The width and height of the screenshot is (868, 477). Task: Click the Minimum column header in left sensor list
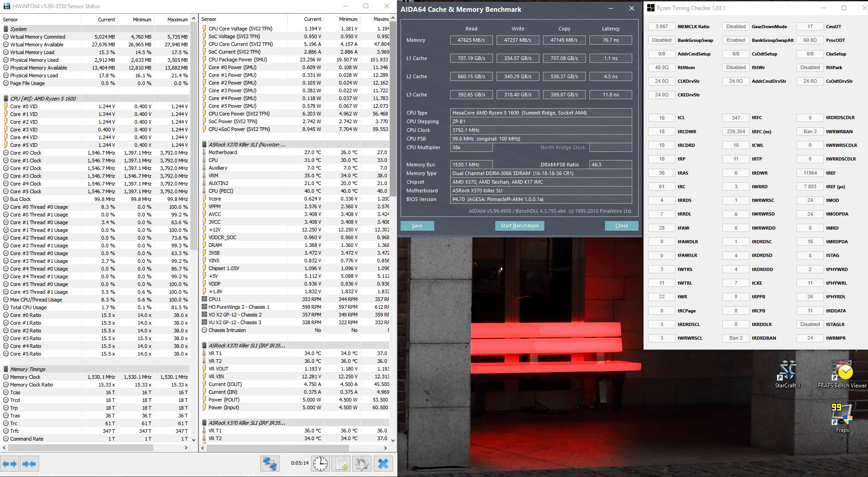pos(136,20)
